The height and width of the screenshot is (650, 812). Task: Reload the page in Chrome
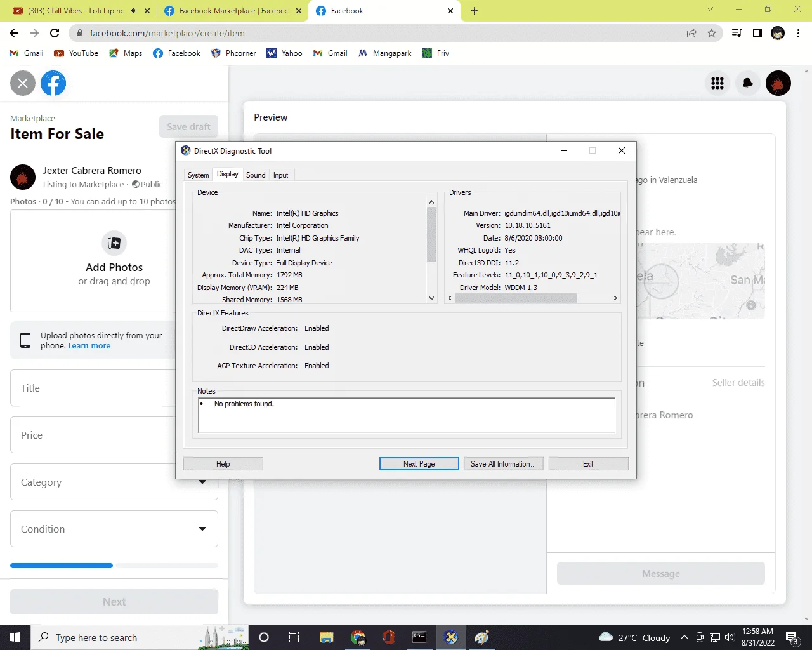click(55, 33)
